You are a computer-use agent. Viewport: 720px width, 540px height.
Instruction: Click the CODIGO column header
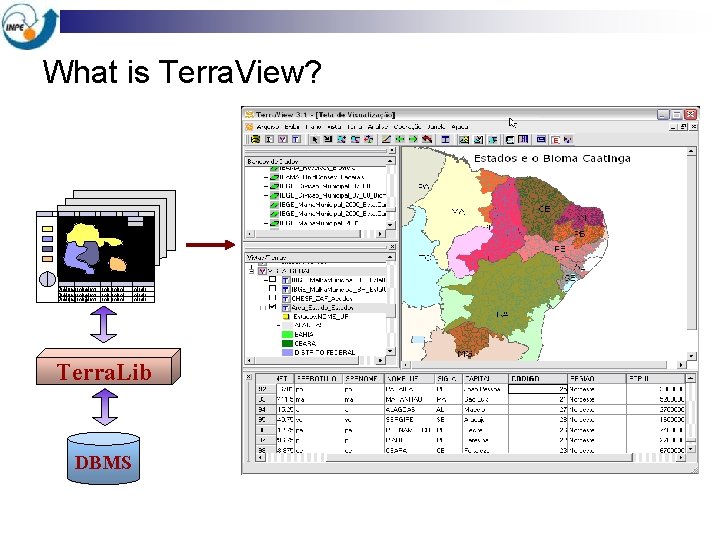point(538,379)
